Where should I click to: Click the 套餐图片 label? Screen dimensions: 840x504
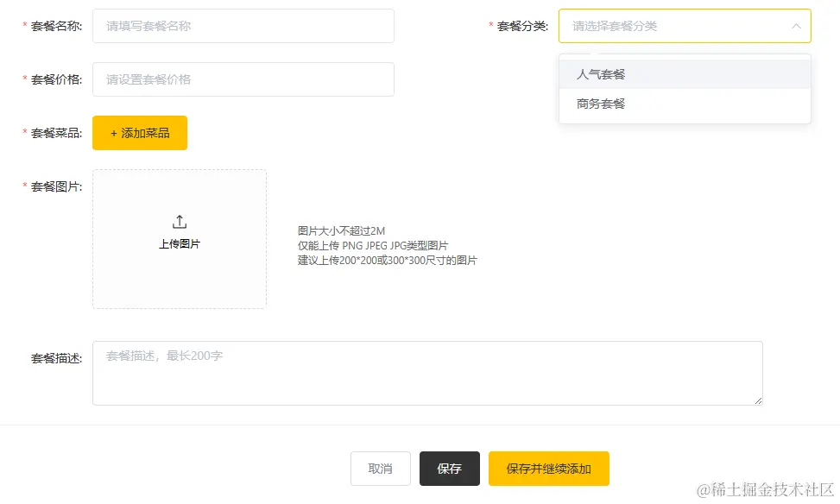click(x=56, y=186)
